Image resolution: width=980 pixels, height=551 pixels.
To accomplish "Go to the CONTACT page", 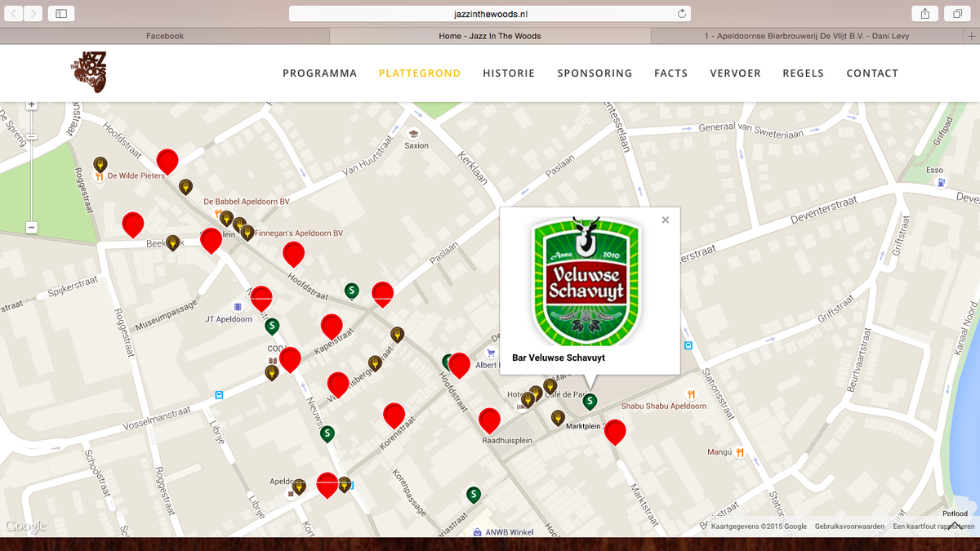I will 872,73.
